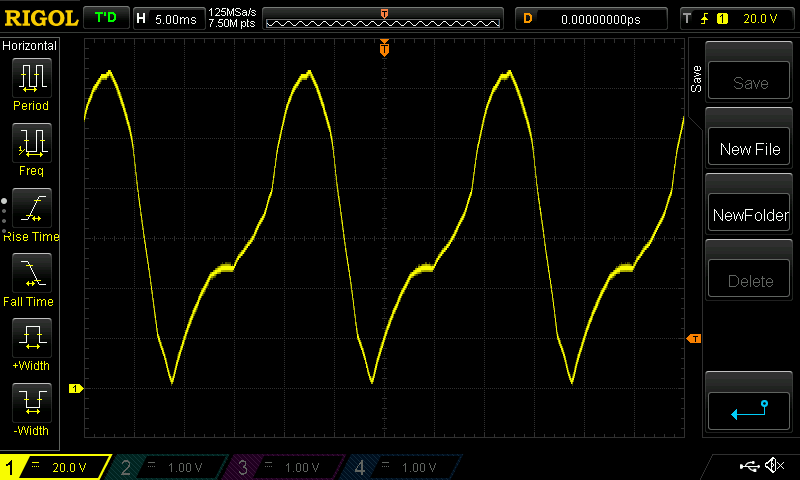Screen dimensions: 800x480
Task: Click the New File button
Action: [x=749, y=147]
